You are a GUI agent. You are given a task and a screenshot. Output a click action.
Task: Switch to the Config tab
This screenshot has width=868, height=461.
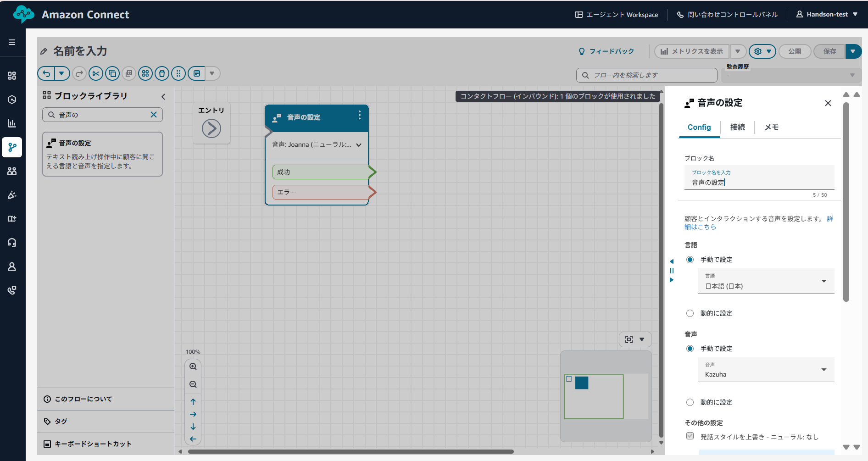pyautogui.click(x=699, y=128)
